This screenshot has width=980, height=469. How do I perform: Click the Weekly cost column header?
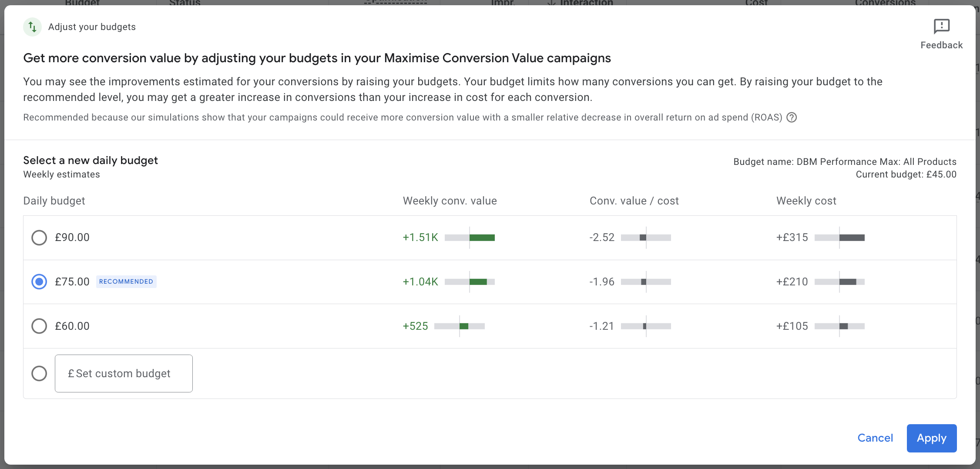pyautogui.click(x=806, y=201)
